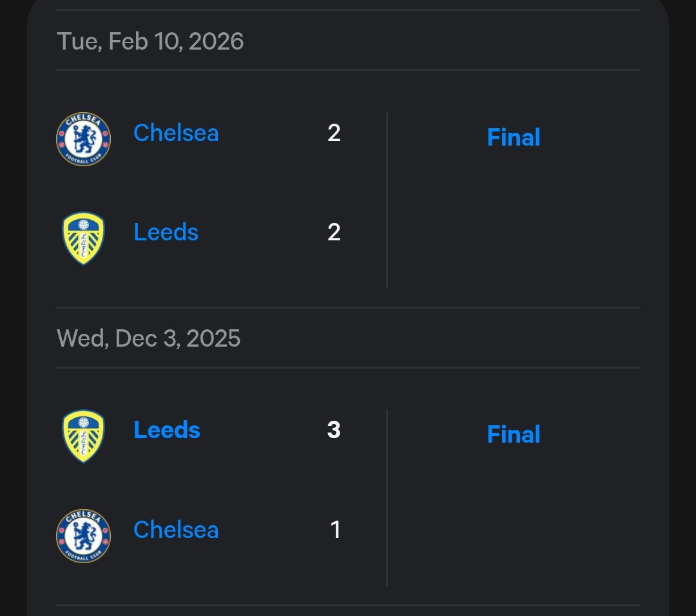Open Leeds team link in the 2-2 draw
Screen dimensions: 696x616
point(166,232)
